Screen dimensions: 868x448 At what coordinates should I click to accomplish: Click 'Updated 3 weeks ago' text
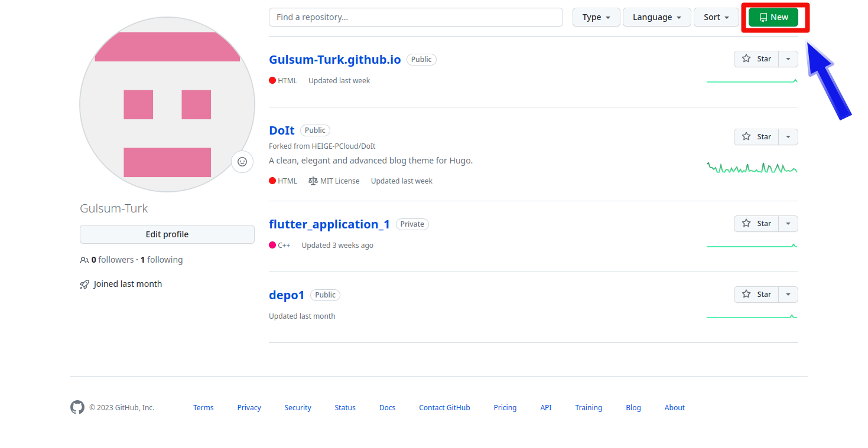coord(337,246)
